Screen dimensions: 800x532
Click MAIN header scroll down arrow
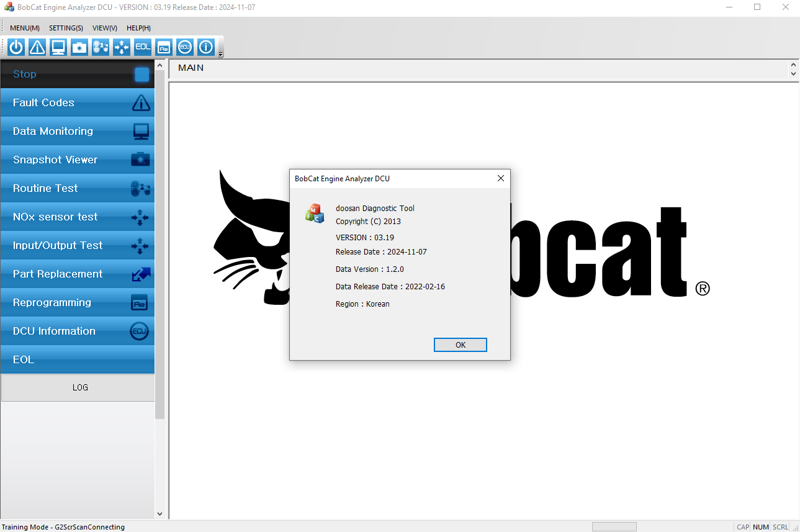click(x=794, y=73)
